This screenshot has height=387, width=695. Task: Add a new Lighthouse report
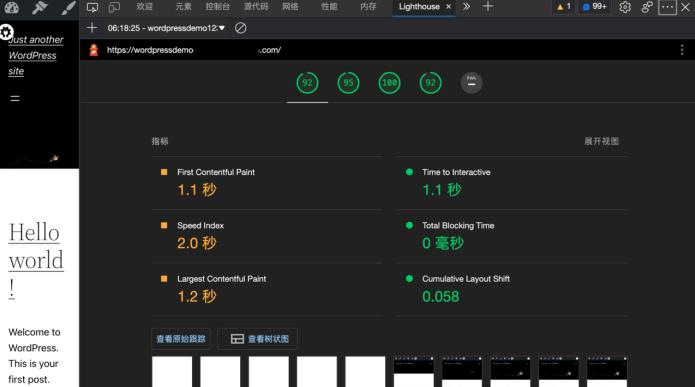point(92,28)
